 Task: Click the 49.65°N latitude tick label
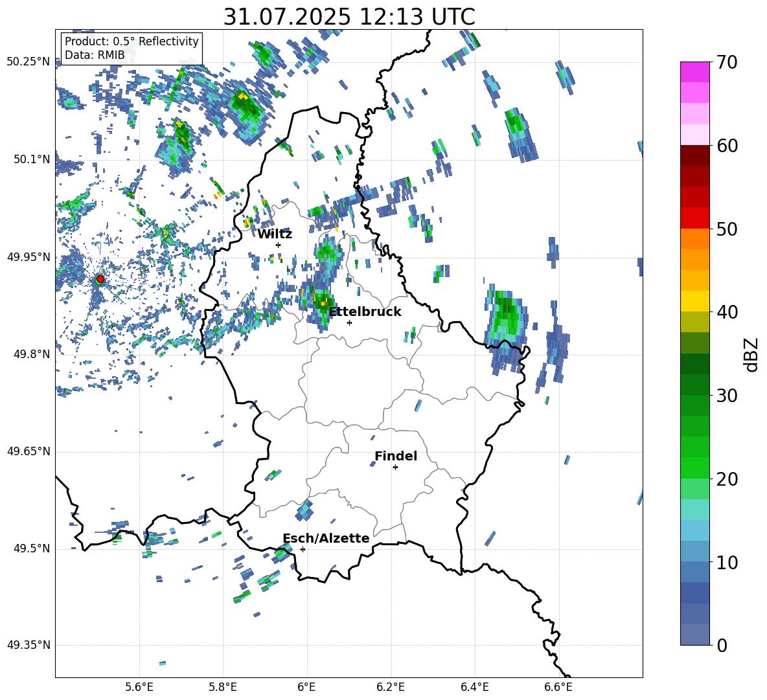[29, 451]
